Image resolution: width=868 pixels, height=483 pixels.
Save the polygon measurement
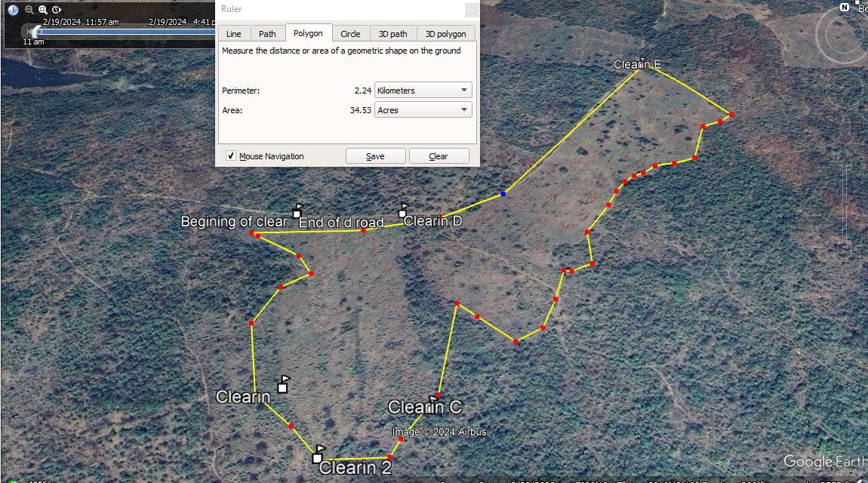375,156
